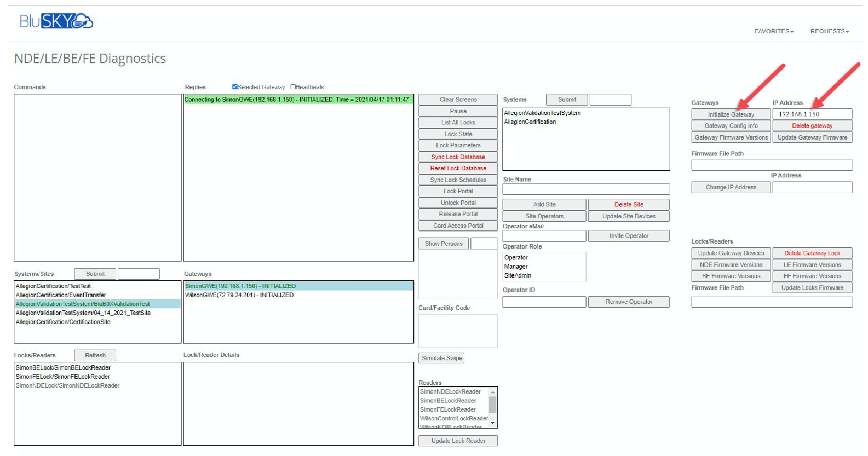Refresh the Locks/Readers list
The image size is (868, 456).
coord(95,355)
